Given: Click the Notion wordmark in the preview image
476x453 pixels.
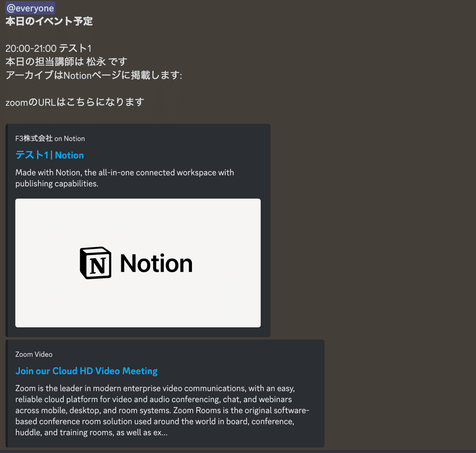Looking at the screenshot, I should [x=156, y=263].
